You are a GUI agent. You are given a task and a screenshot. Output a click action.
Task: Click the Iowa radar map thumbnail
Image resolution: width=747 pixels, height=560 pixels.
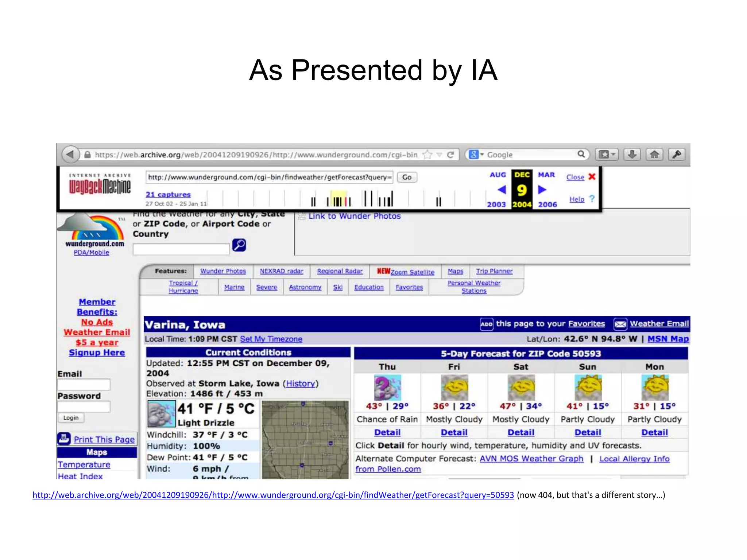pyautogui.click(x=305, y=439)
